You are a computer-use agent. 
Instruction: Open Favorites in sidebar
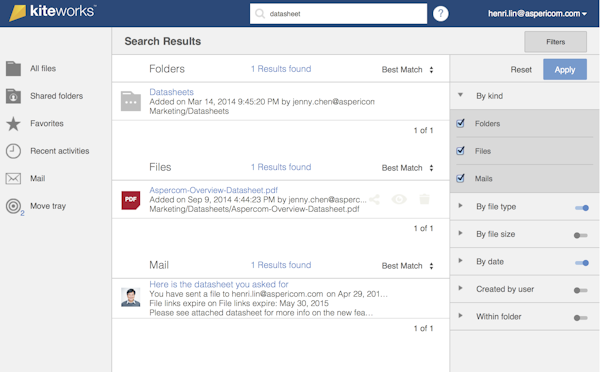click(47, 124)
